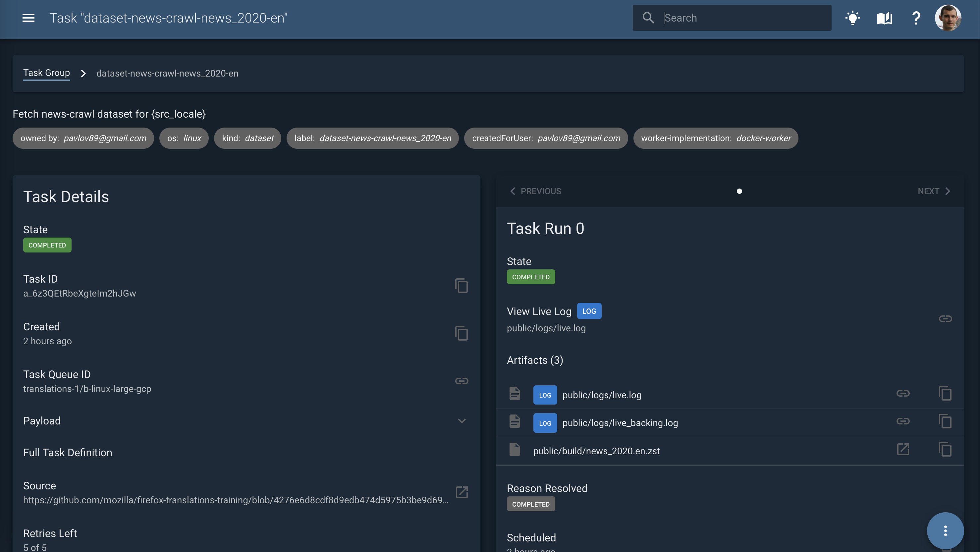Click the createdForUser tag chip

(546, 138)
